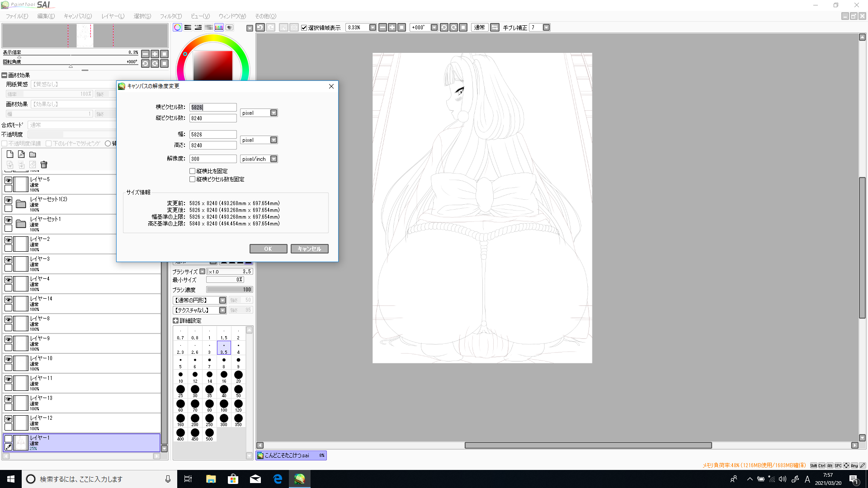The image size is (868, 488).
Task: Expand 詳細設定 section
Action: coord(176,321)
